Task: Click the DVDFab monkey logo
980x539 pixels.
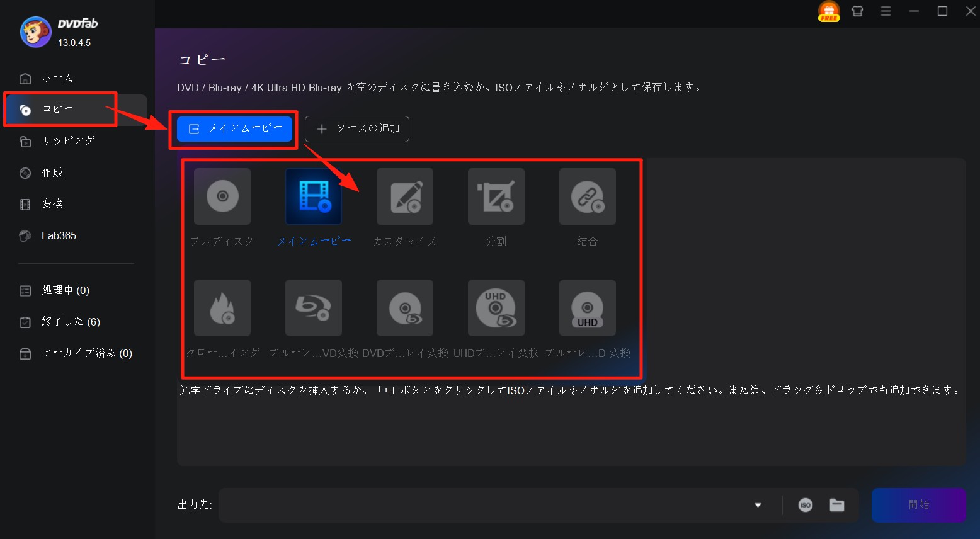Action: pyautogui.click(x=35, y=32)
